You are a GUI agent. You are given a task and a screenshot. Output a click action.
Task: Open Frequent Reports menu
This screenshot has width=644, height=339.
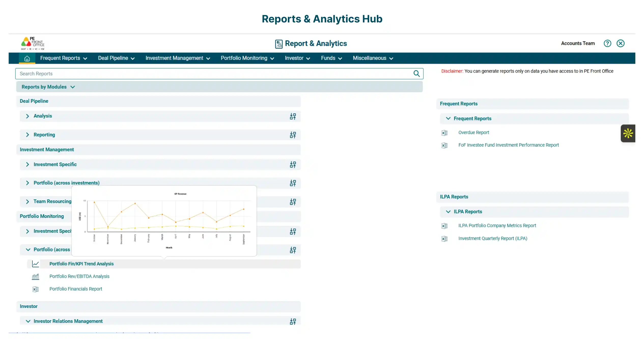64,58
